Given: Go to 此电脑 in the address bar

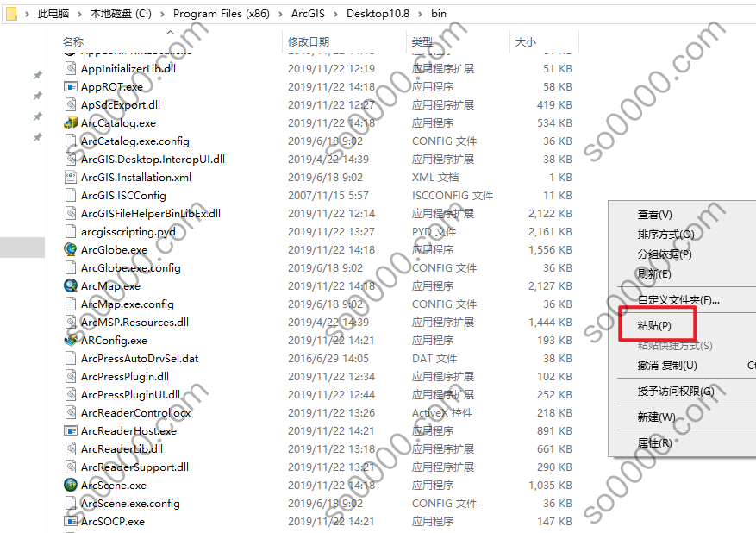Looking at the screenshot, I should (53, 14).
